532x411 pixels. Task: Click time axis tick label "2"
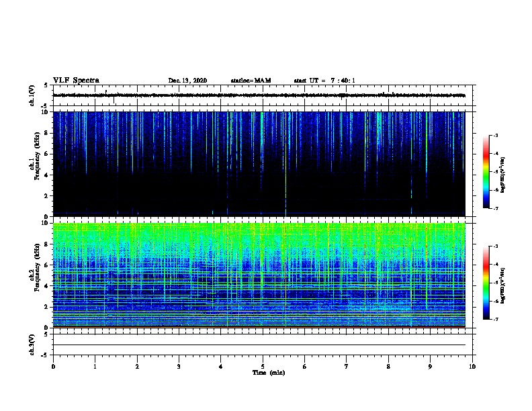(137, 367)
